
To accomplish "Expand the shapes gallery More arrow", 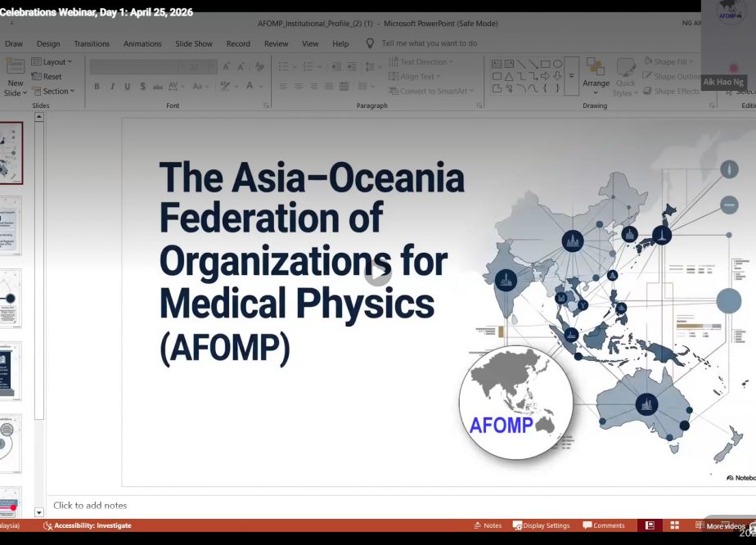I will pyautogui.click(x=570, y=91).
